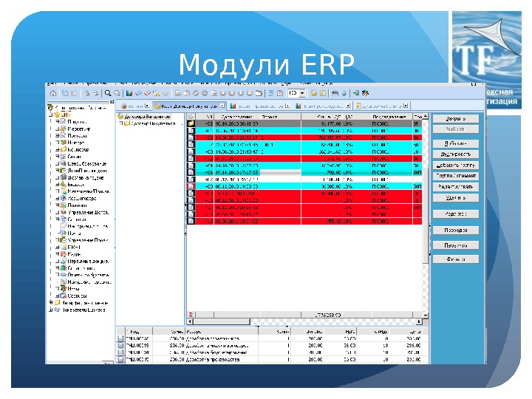This screenshot has height=399, width=532.
Task: Expand the Склад tree node
Action: [x=57, y=157]
